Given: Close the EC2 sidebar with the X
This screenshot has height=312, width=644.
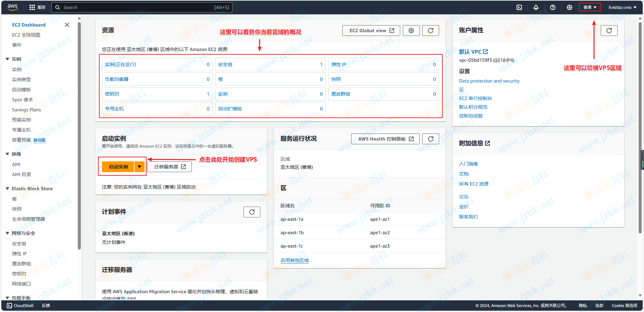Looking at the screenshot, I should click(67, 25).
